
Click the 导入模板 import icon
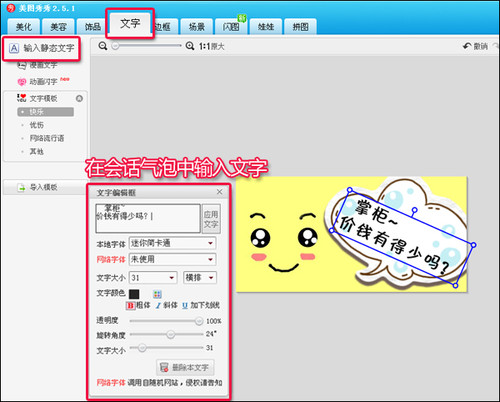[21, 188]
